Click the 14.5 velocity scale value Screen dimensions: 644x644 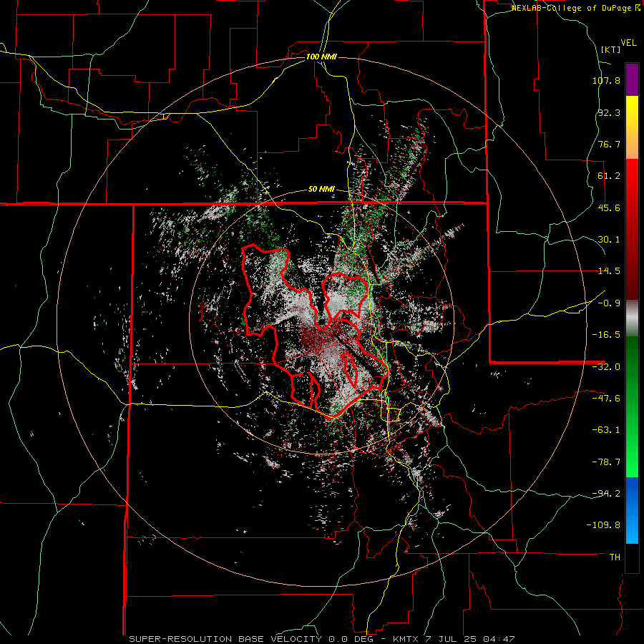[x=609, y=271]
